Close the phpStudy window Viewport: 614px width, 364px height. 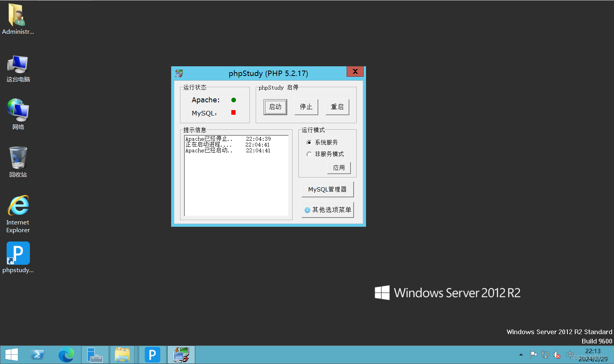[355, 71]
